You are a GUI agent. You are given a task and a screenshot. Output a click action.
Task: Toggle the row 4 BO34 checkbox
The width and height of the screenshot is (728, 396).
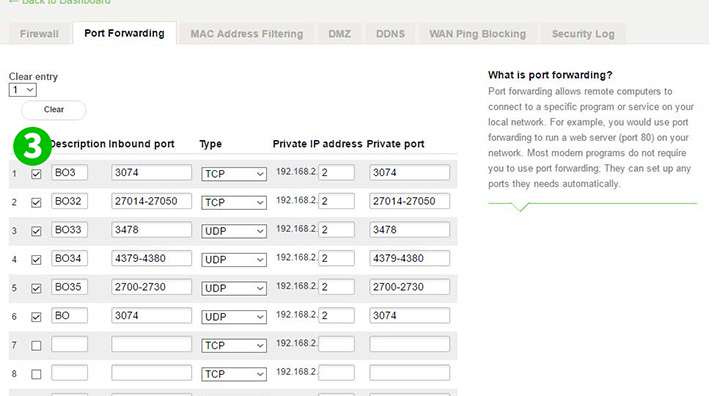point(36,260)
